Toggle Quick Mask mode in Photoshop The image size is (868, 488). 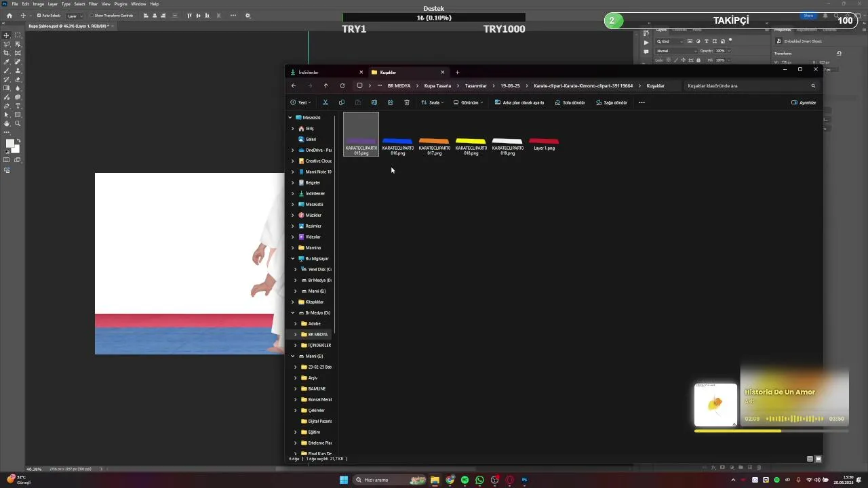7,160
